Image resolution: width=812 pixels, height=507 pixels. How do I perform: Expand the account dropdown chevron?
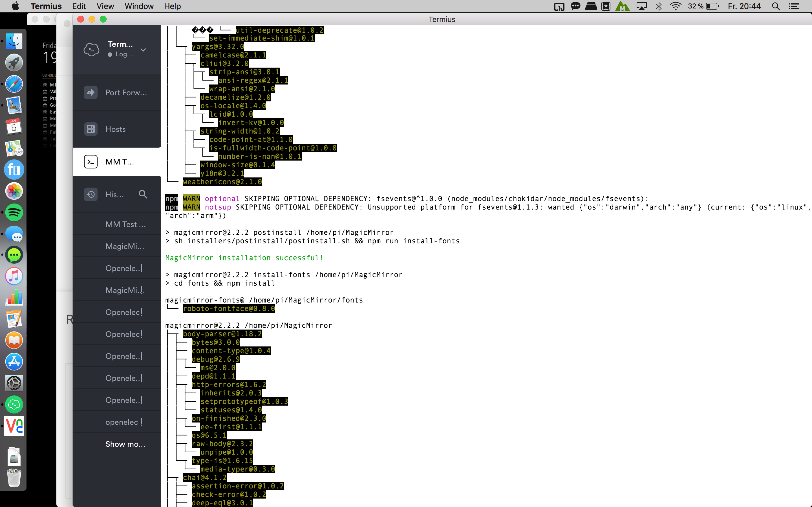point(143,50)
